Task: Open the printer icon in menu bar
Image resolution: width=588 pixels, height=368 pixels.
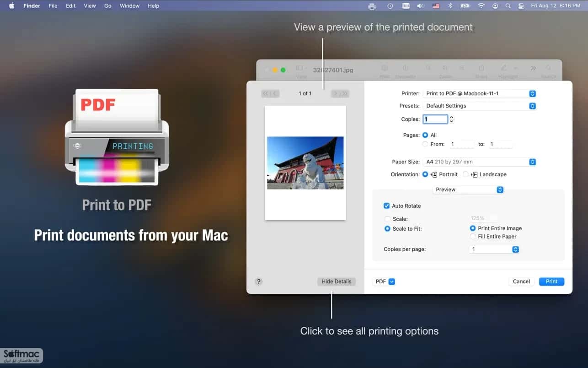Action: (x=372, y=6)
